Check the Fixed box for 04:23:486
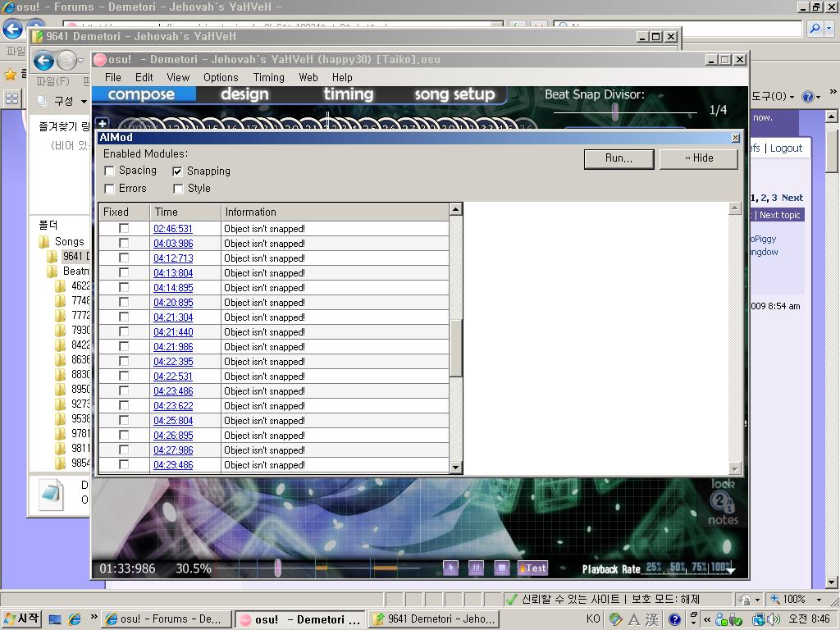Image resolution: width=840 pixels, height=630 pixels. click(x=124, y=390)
